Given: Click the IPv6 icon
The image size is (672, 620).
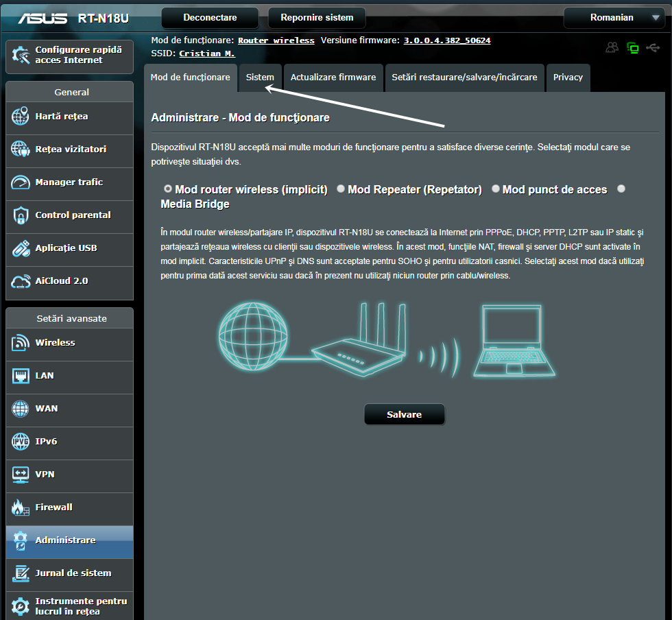Looking at the screenshot, I should coord(20,442).
